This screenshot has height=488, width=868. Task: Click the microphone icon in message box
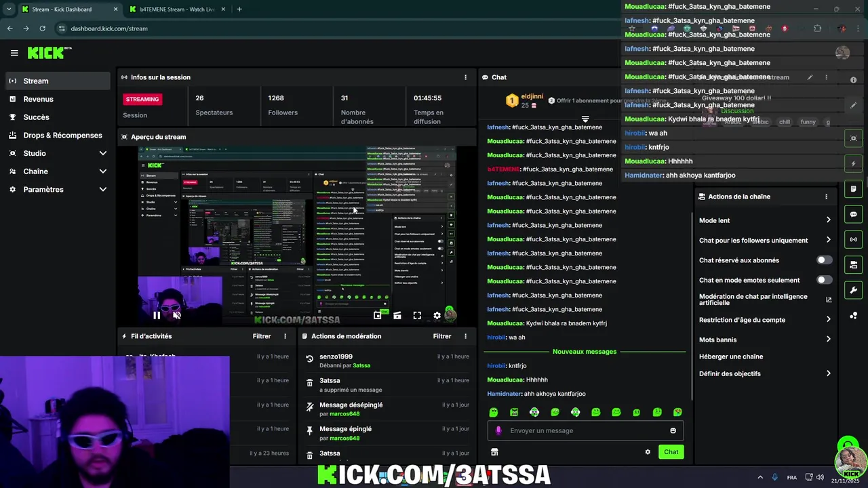coord(498,430)
